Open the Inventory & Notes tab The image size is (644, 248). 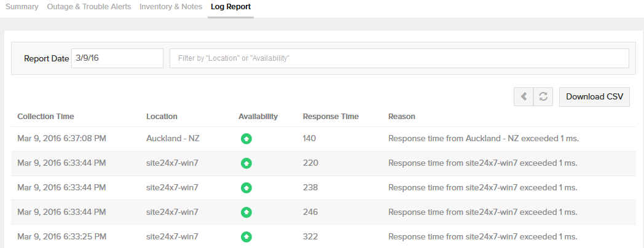171,7
